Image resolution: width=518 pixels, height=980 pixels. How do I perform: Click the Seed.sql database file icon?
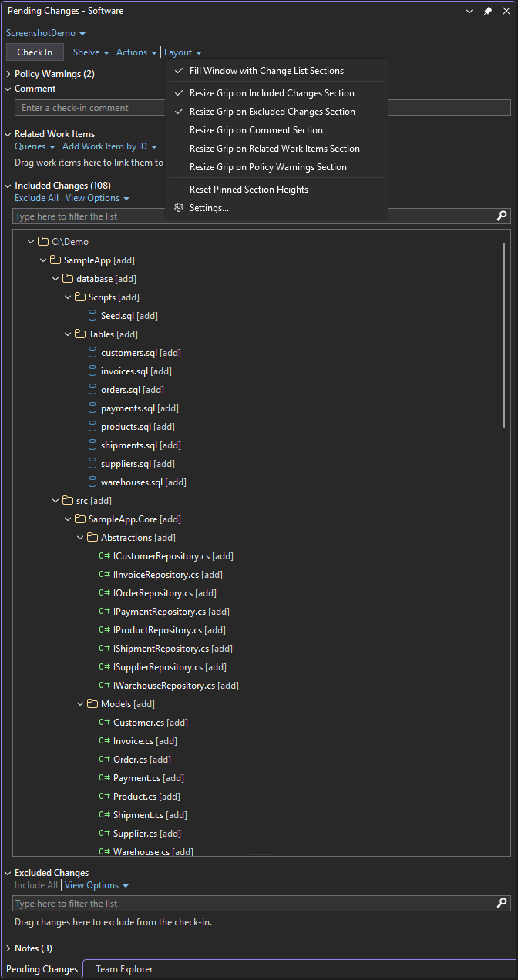[x=92, y=316]
